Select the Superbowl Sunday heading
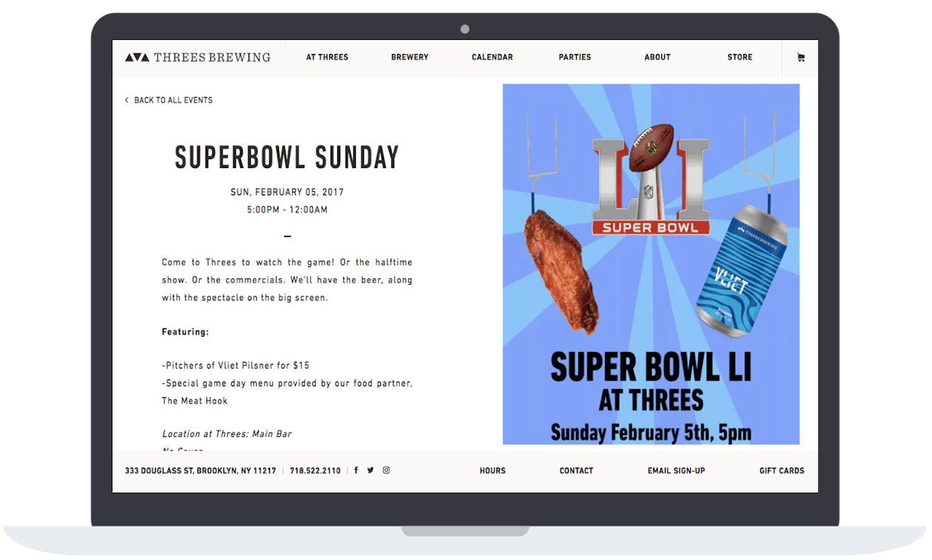 [x=287, y=158]
